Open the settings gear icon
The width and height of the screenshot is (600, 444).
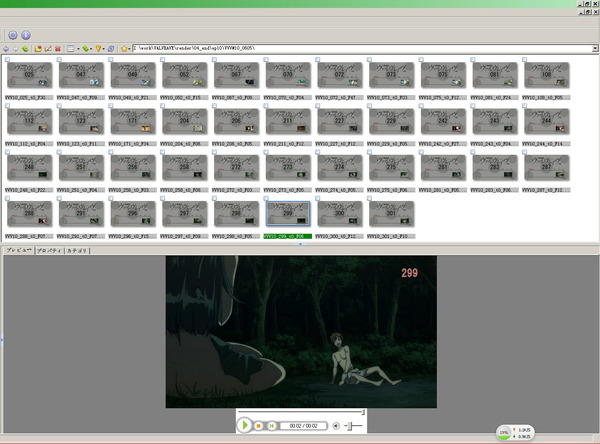pyautogui.click(x=13, y=35)
